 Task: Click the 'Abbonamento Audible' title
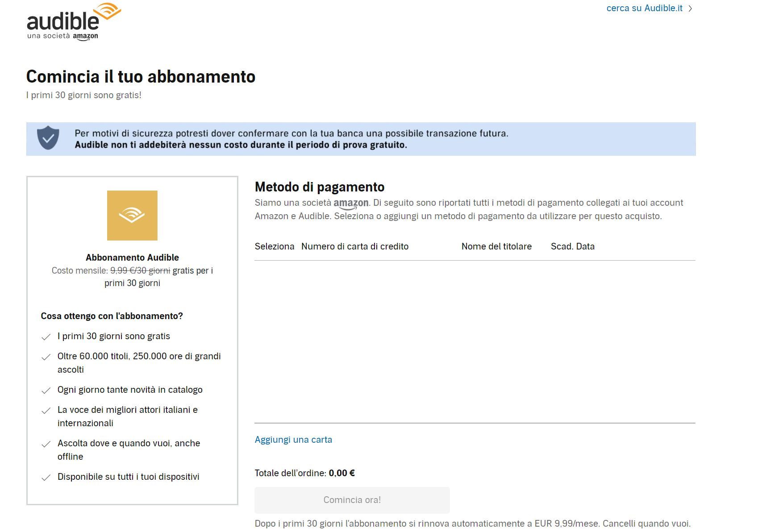coord(132,258)
